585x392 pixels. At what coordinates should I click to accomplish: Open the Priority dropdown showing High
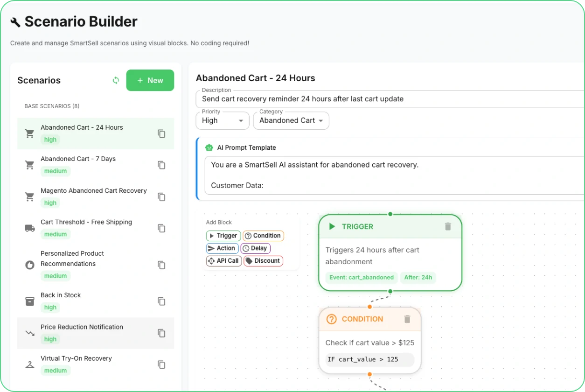click(x=223, y=120)
